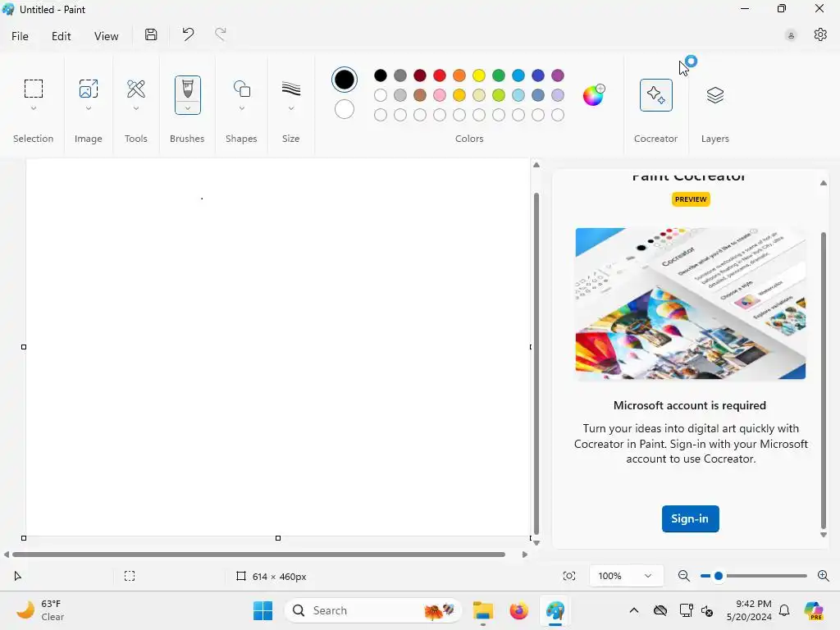Show hidden system tray icons
The width and height of the screenshot is (840, 630).
coord(634,610)
